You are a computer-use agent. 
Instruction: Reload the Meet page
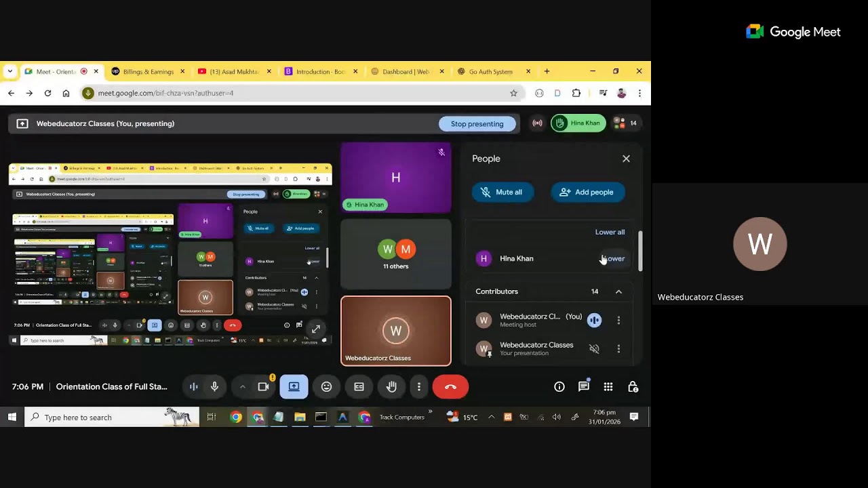[x=47, y=93]
